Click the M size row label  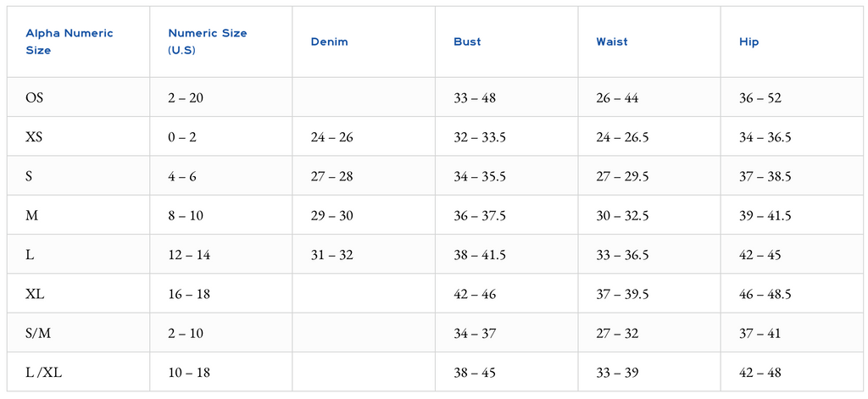[31, 216]
